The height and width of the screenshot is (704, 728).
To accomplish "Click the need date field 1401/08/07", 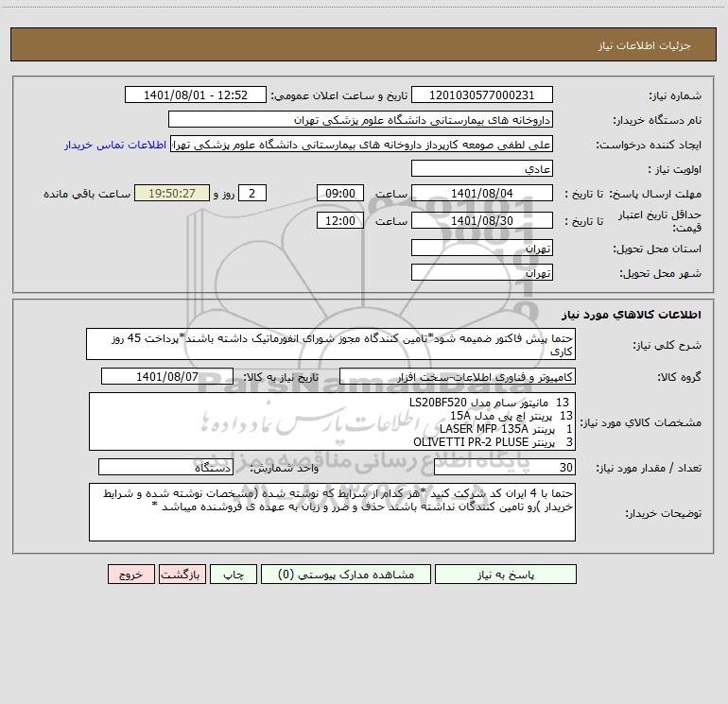I will (167, 376).
